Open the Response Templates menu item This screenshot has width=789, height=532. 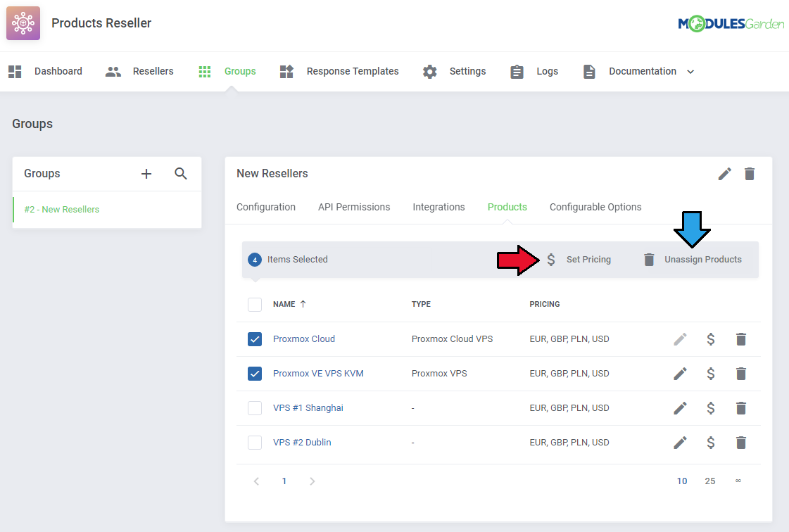click(353, 71)
